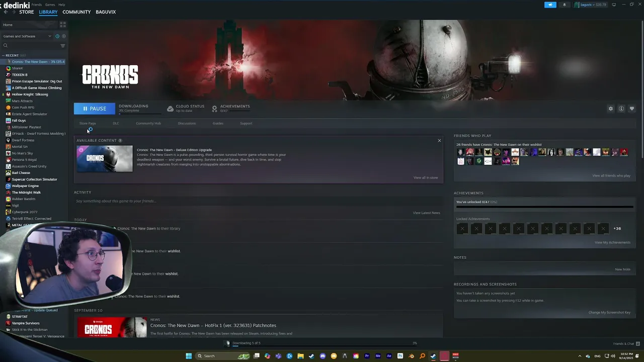The image size is (644, 362).
Task: Click the back navigation arrow
Action: (x=6, y=12)
